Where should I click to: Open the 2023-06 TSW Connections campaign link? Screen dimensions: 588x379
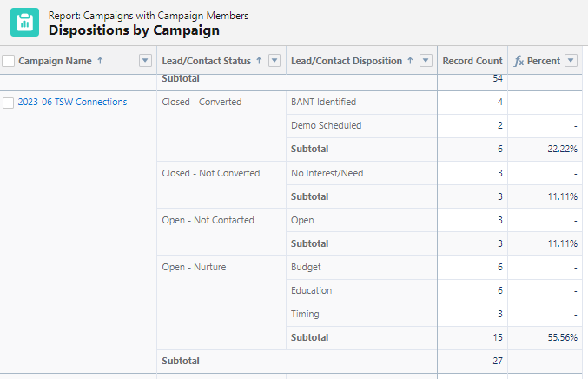pyautogui.click(x=72, y=103)
